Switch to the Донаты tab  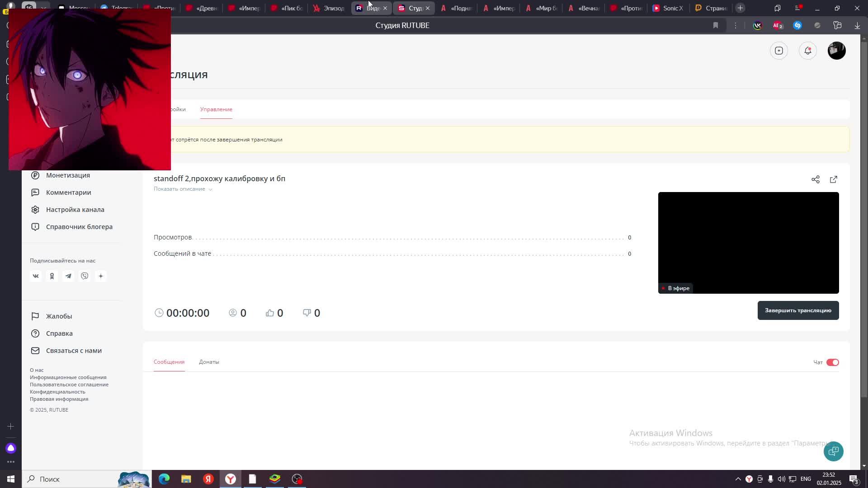tap(209, 362)
